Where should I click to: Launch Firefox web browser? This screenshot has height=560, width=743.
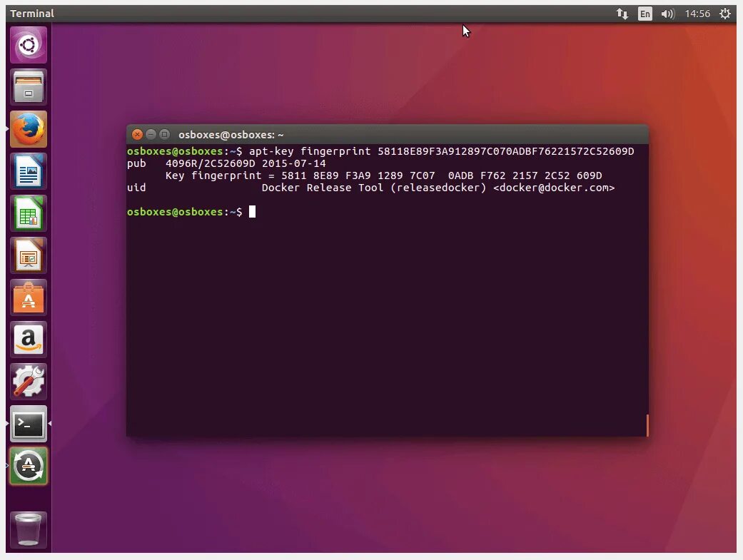tap(29, 129)
